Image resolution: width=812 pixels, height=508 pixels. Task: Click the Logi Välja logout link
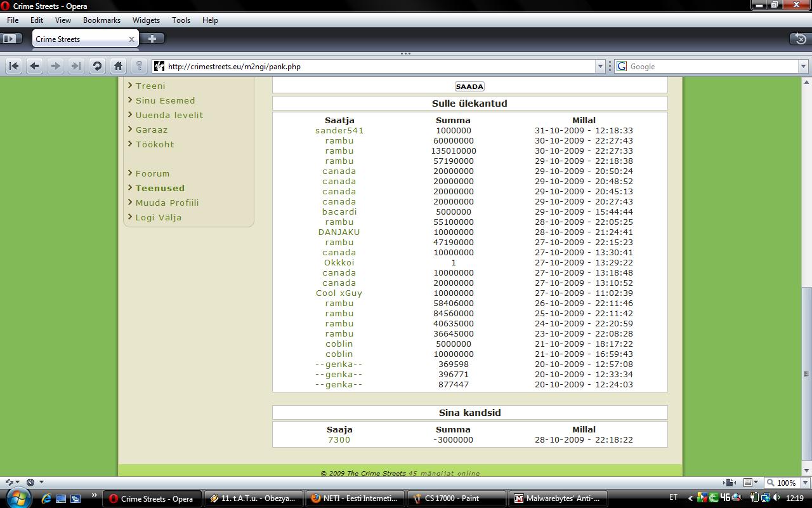159,217
